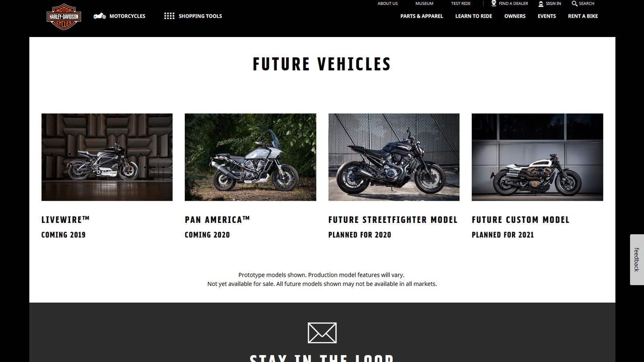The image size is (644, 362).
Task: Go to Learn to Ride
Action: click(473, 16)
